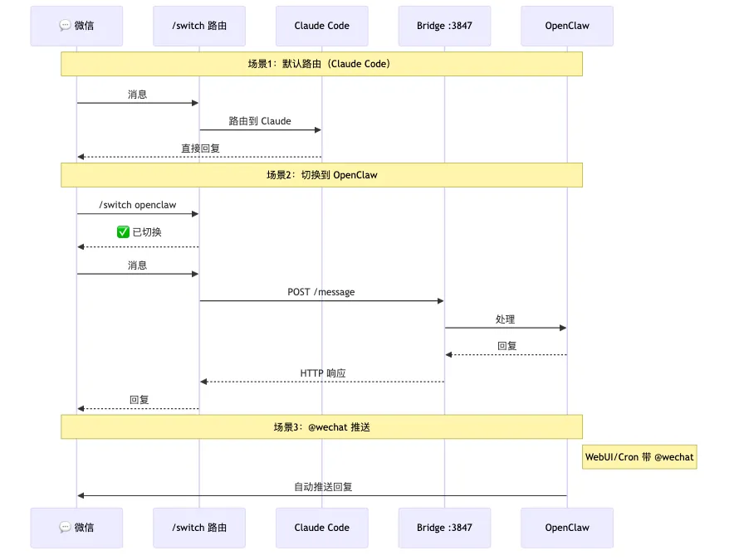The height and width of the screenshot is (560, 734).
Task: Select the header /switch 路由 participant box
Action: pyautogui.click(x=199, y=27)
